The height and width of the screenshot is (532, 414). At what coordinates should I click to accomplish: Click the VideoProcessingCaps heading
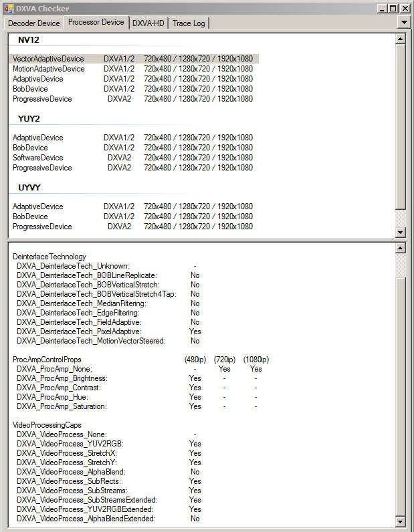coord(47,425)
